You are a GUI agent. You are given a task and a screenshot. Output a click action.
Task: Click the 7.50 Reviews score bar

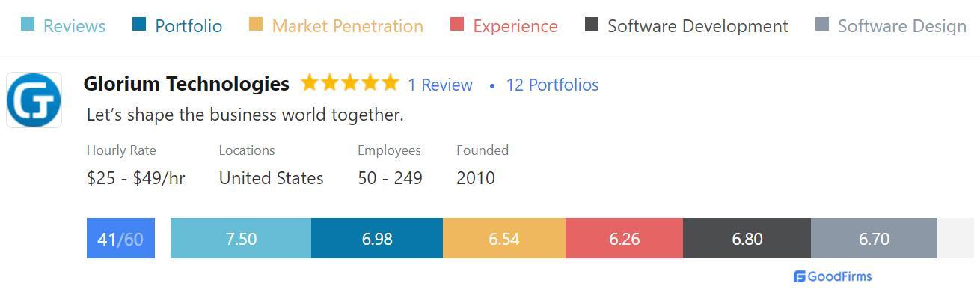click(x=241, y=238)
